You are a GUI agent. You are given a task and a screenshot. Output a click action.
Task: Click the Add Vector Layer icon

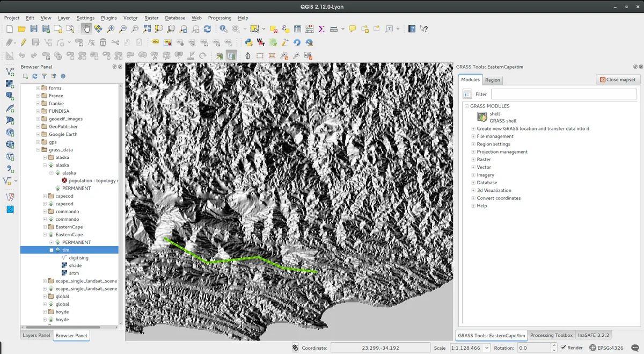[10, 71]
